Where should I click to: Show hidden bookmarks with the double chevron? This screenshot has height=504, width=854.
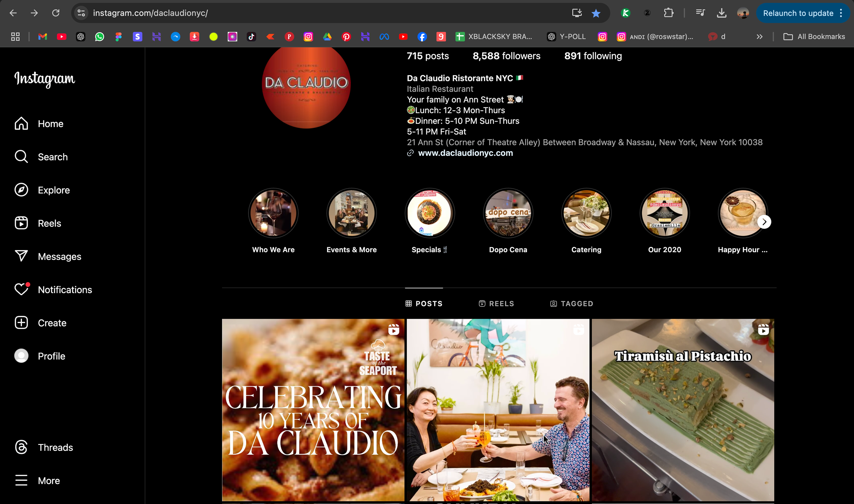tap(760, 36)
